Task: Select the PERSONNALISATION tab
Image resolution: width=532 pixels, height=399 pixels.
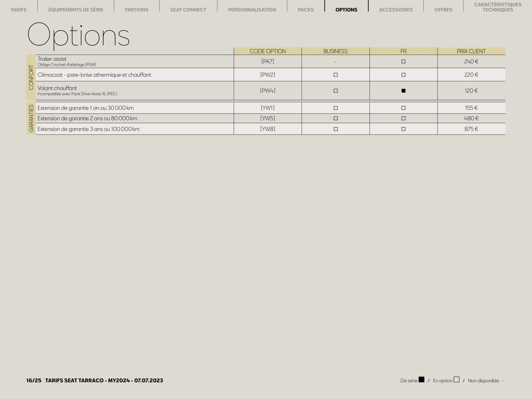Action: (252, 10)
